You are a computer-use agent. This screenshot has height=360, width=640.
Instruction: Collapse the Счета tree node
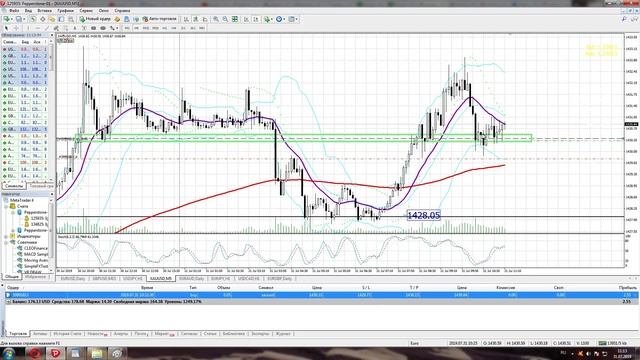[6, 207]
